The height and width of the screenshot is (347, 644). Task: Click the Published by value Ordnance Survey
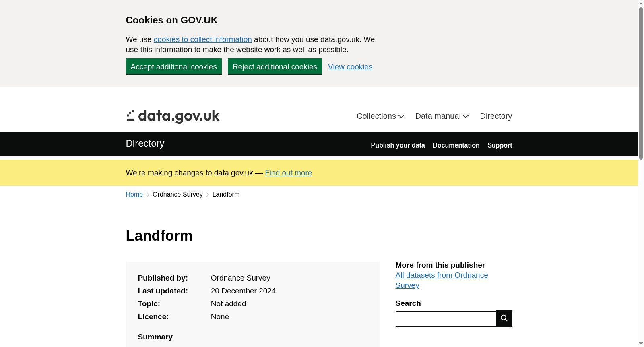[241, 278]
